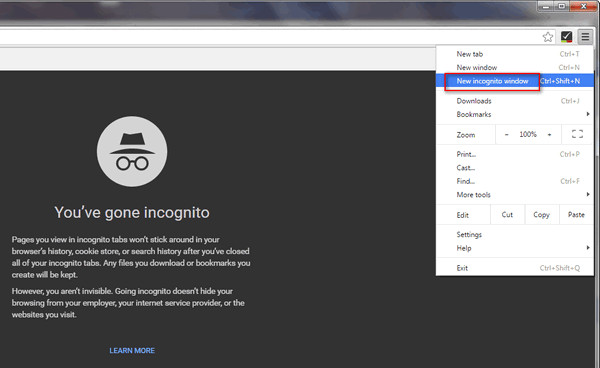
Task: Choose Cast... from the menu
Action: (x=515, y=168)
